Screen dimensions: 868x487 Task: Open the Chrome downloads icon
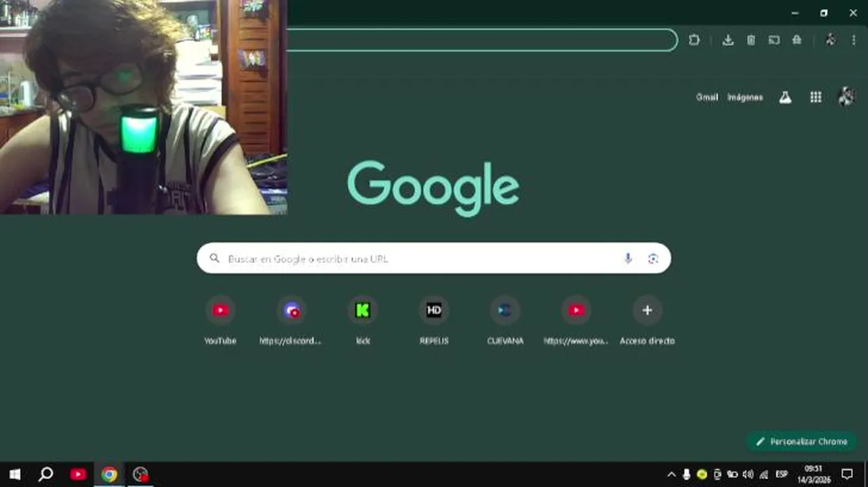click(727, 40)
